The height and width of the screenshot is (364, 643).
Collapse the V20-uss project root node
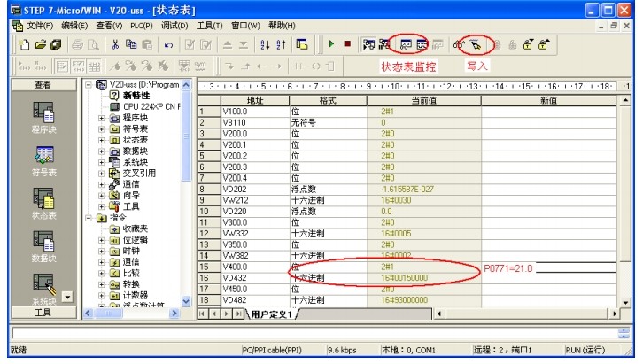(x=89, y=85)
